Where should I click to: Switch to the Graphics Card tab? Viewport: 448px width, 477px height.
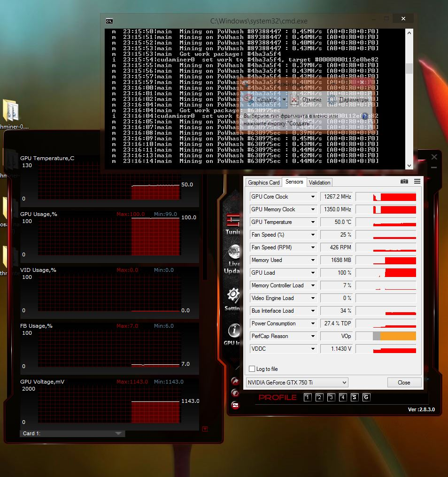pyautogui.click(x=263, y=183)
